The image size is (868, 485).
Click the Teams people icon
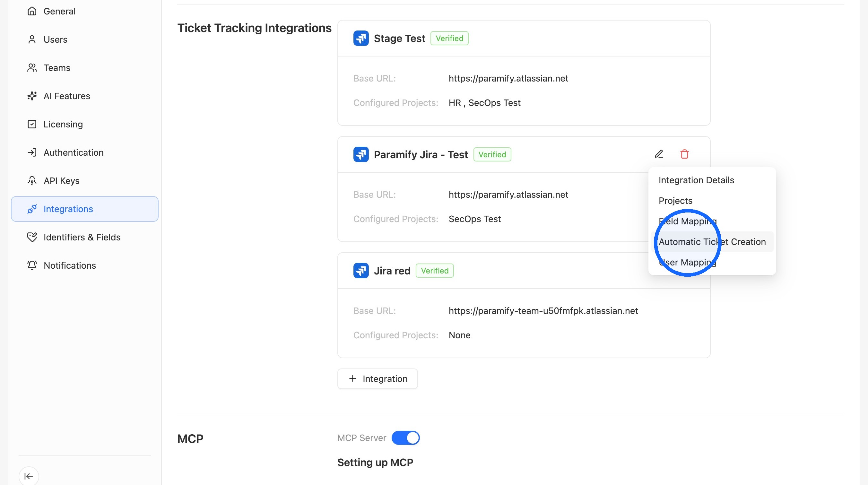point(32,68)
